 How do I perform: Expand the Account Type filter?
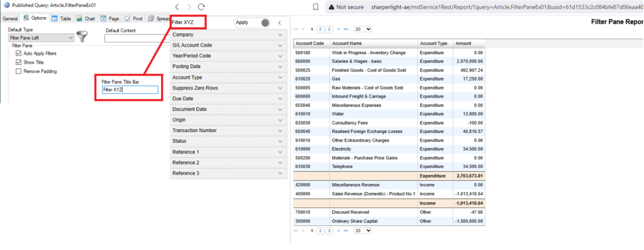click(228, 77)
